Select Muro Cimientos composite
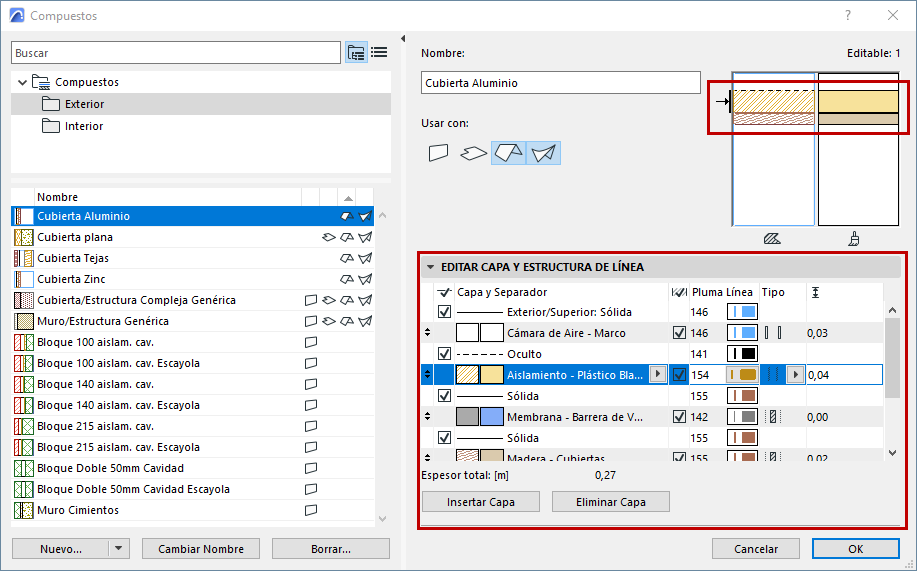The height and width of the screenshot is (571, 917). point(192,510)
